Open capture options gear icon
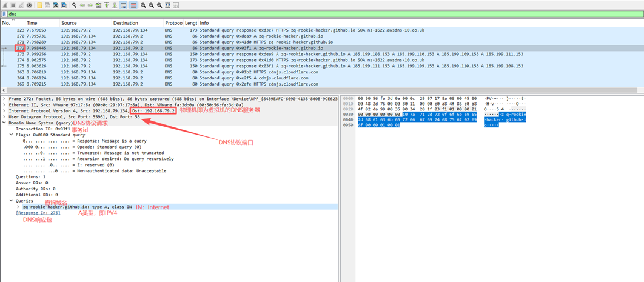 (29, 5)
